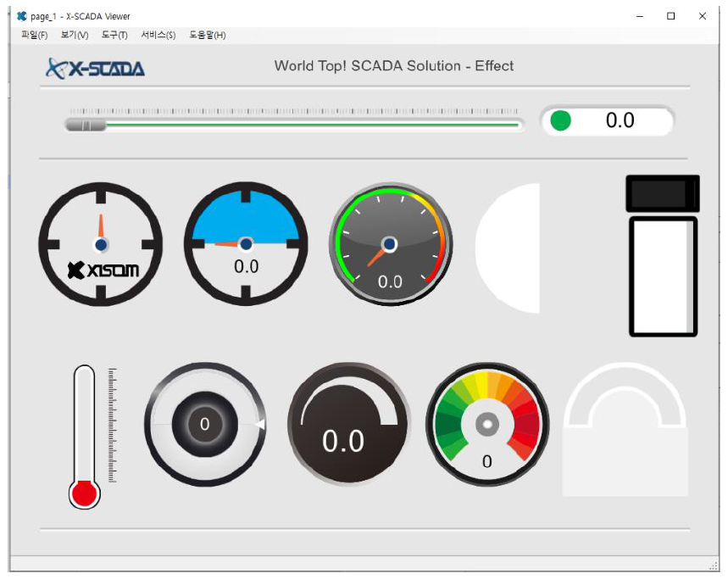728x579 pixels.
Task: Select the dark gauge with green-red arc
Action: pos(391,244)
